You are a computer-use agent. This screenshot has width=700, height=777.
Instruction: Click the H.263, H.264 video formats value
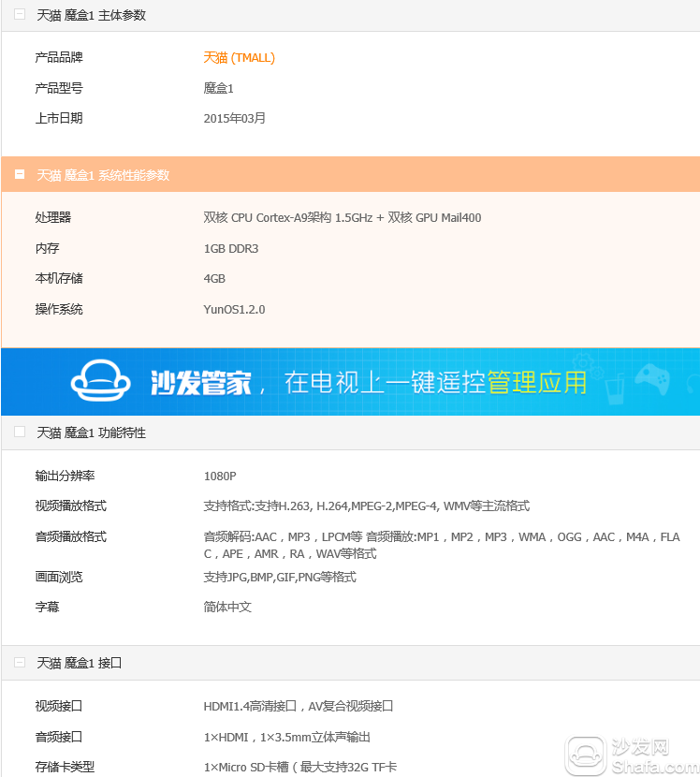(x=367, y=506)
